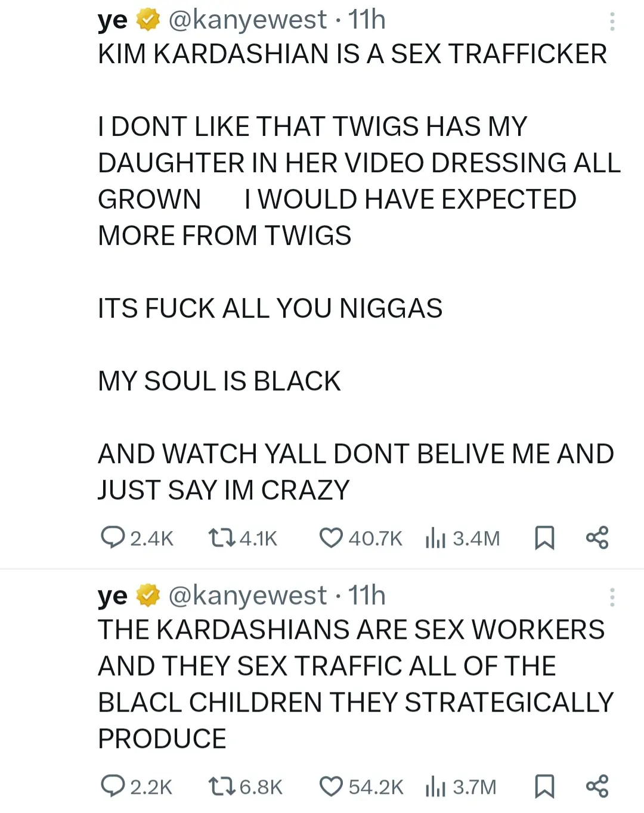Viewport: 644px width, 813px height.
Task: View analytics for the 3.7M views tweet
Action: [435, 786]
